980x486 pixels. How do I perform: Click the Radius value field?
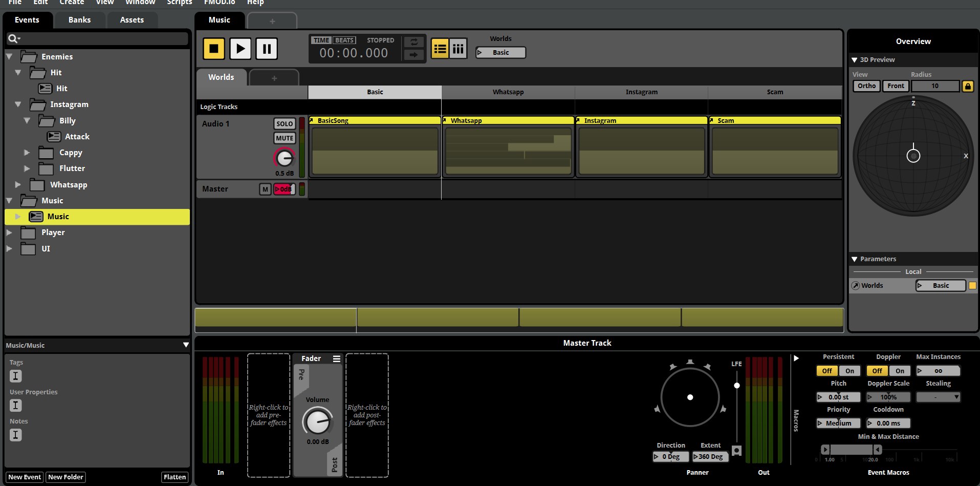click(935, 86)
